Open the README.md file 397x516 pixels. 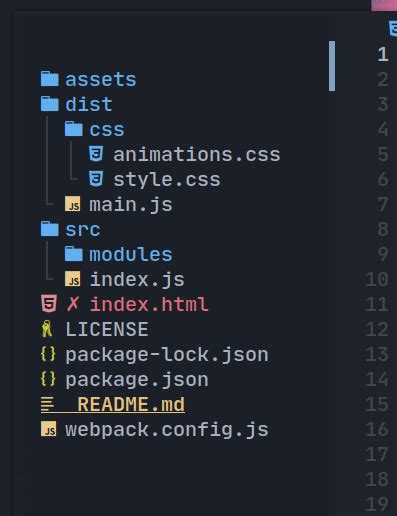(131, 404)
